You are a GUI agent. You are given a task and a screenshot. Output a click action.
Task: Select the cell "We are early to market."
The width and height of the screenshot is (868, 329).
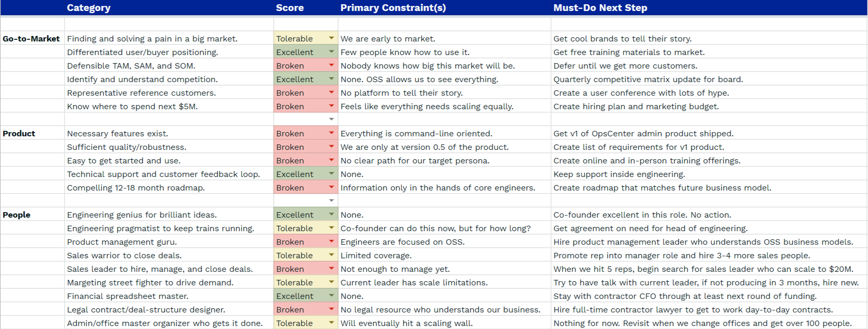point(388,39)
